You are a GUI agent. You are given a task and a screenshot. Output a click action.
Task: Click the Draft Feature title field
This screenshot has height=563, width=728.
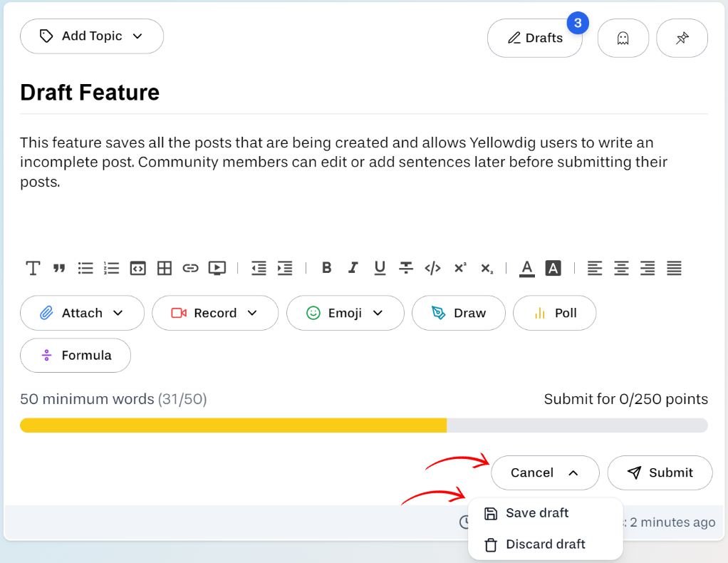(x=364, y=93)
